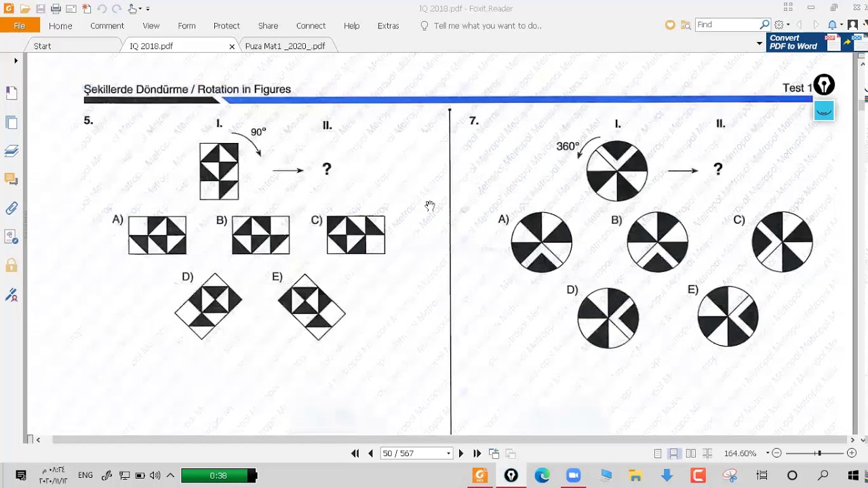This screenshot has height=488, width=868.
Task: Open the File menu
Action: (x=20, y=26)
